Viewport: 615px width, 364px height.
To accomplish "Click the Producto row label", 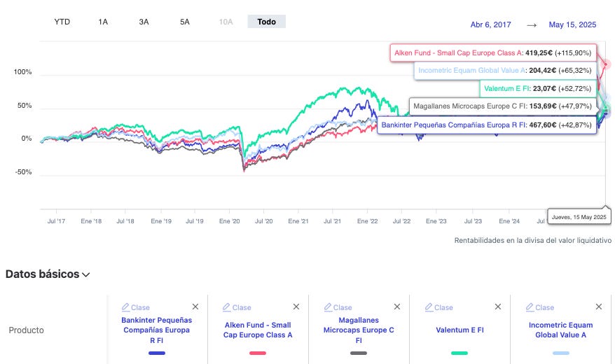I will [27, 330].
